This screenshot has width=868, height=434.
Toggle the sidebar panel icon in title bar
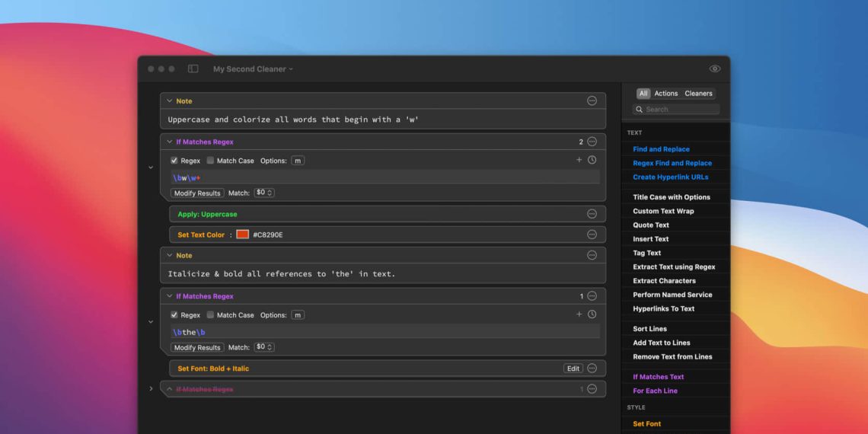[x=193, y=69]
